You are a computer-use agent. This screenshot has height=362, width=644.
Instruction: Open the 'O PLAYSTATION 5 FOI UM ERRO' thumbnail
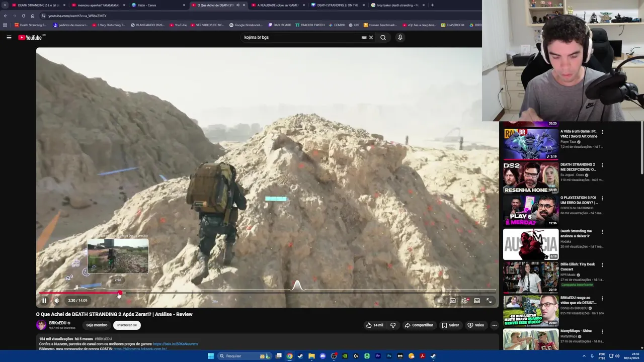(531, 210)
